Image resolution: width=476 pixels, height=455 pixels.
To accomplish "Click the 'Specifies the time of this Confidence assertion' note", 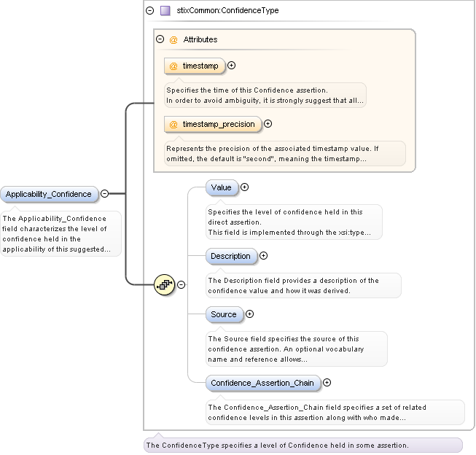I will coord(265,96).
